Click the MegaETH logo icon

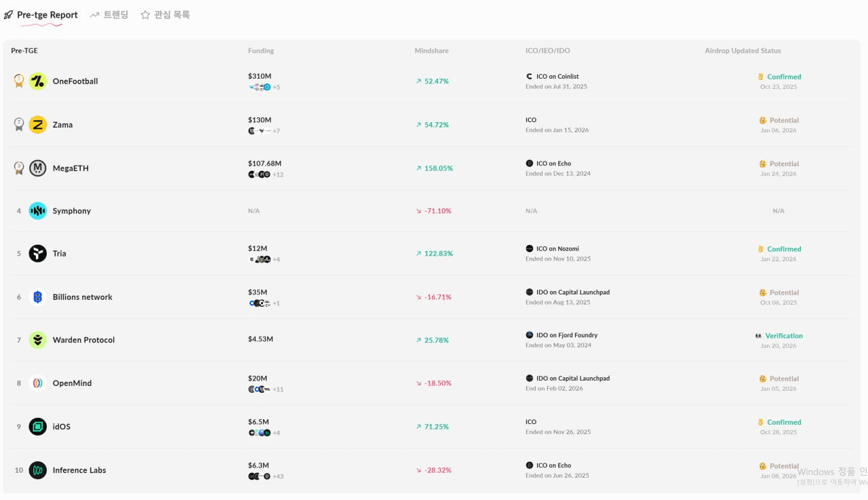[x=37, y=168]
